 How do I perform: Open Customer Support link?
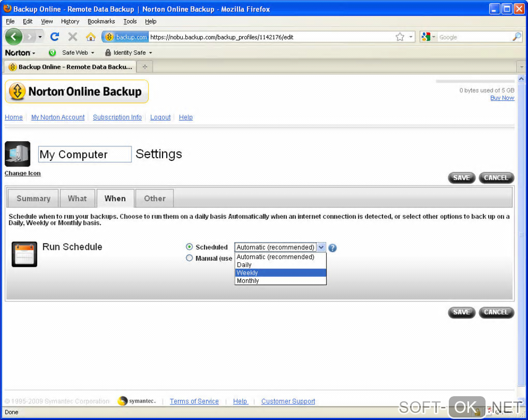point(288,401)
